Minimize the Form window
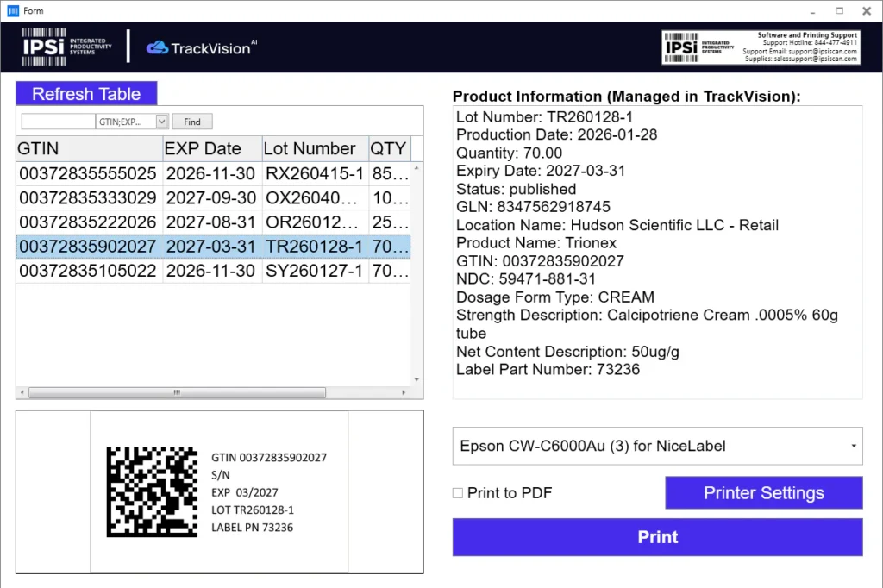This screenshot has height=588, width=883. [812, 10]
